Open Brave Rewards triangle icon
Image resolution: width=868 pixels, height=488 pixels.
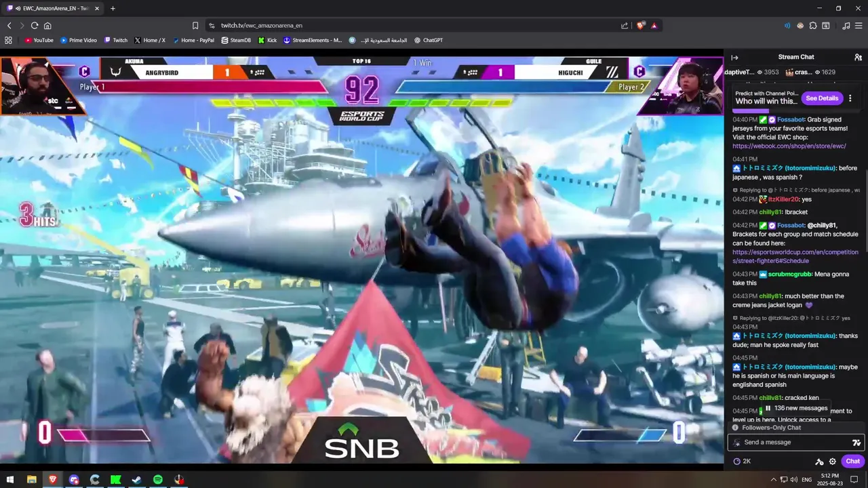(654, 26)
